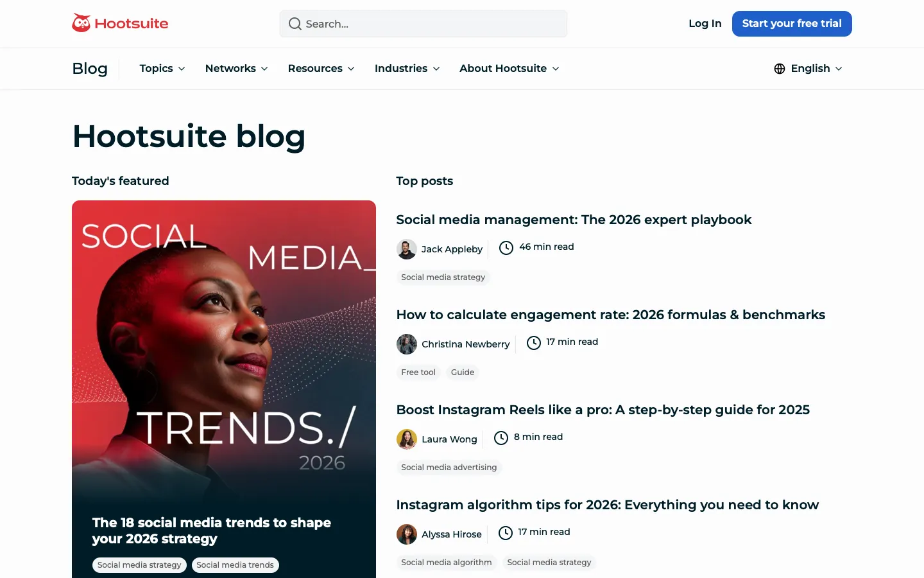Expand the About Hootsuite menu
The height and width of the screenshot is (578, 924).
pos(509,69)
